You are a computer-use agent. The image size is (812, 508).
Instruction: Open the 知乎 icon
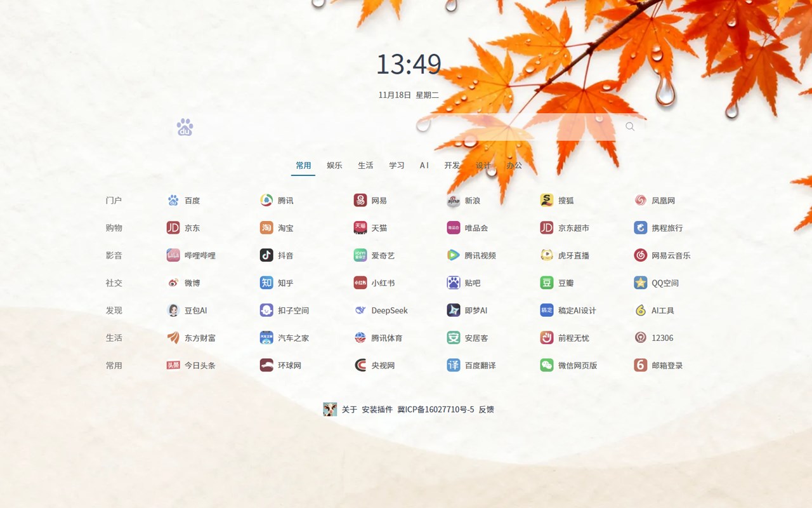point(266,283)
